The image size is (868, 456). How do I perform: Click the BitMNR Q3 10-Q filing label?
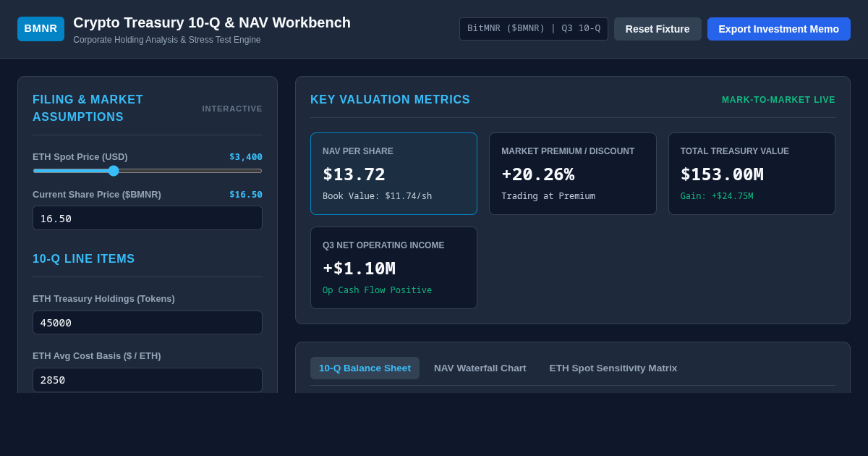coord(534,29)
